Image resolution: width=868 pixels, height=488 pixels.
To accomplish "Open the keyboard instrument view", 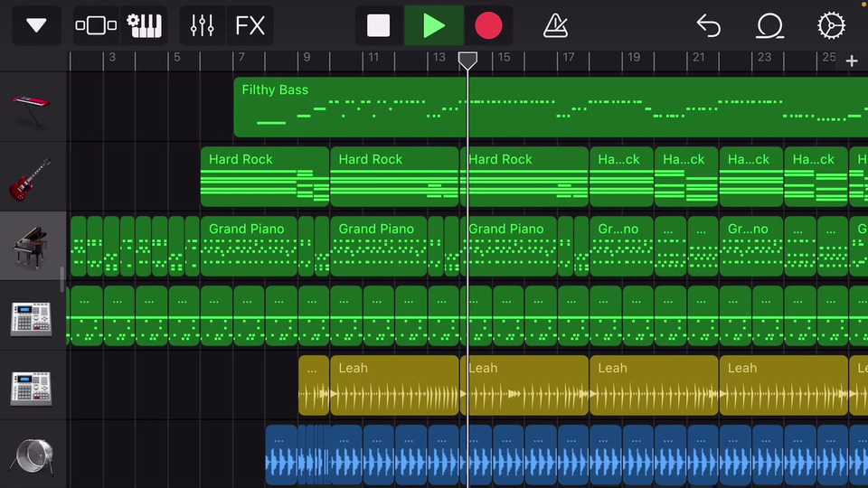I will click(x=145, y=25).
